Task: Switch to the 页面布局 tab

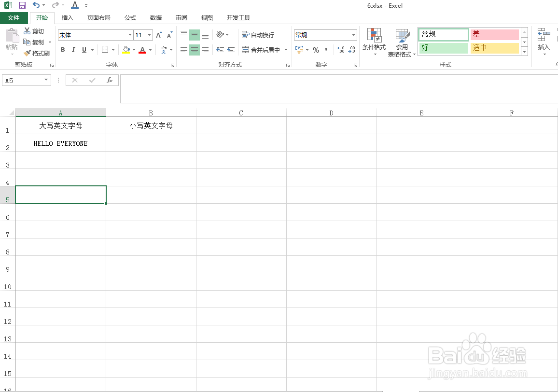Action: click(x=98, y=17)
